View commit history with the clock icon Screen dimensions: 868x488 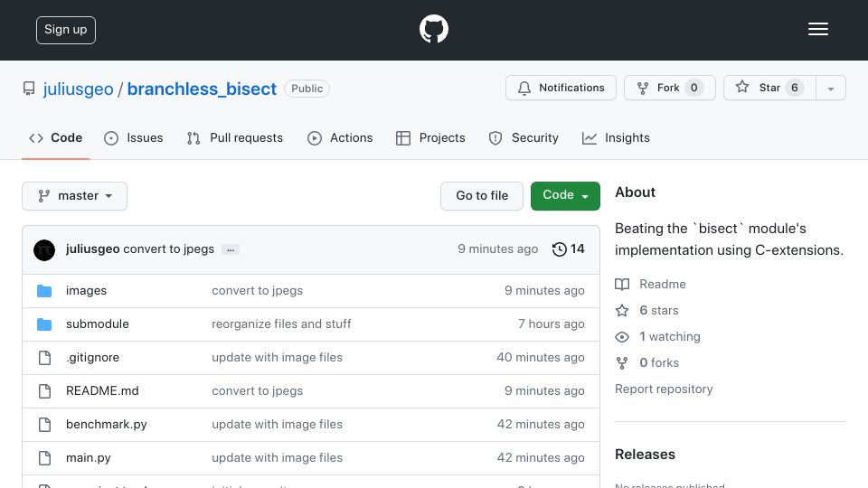559,249
